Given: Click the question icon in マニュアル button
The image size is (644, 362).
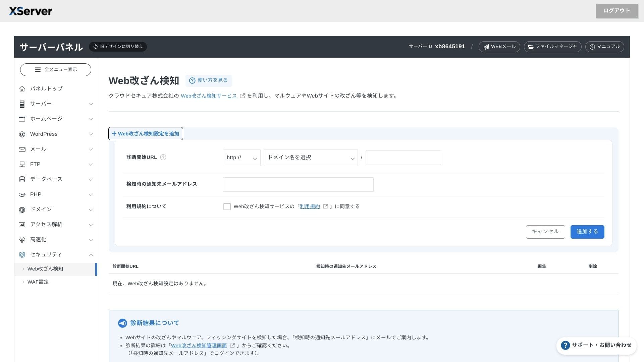Looking at the screenshot, I should [x=592, y=47].
